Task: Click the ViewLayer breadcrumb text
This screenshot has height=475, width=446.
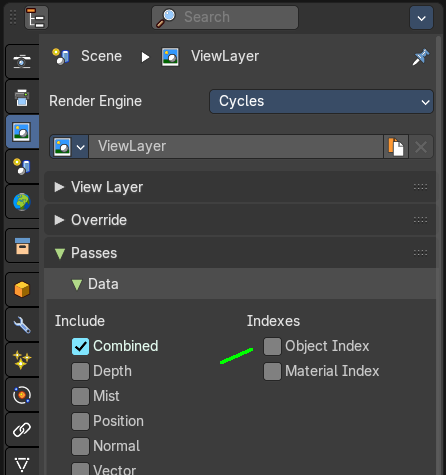Action: click(225, 57)
